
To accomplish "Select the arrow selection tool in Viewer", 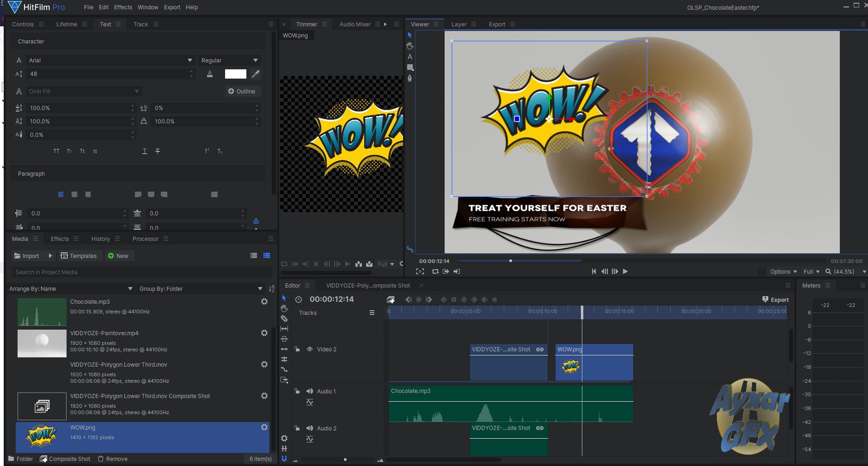I will [410, 35].
